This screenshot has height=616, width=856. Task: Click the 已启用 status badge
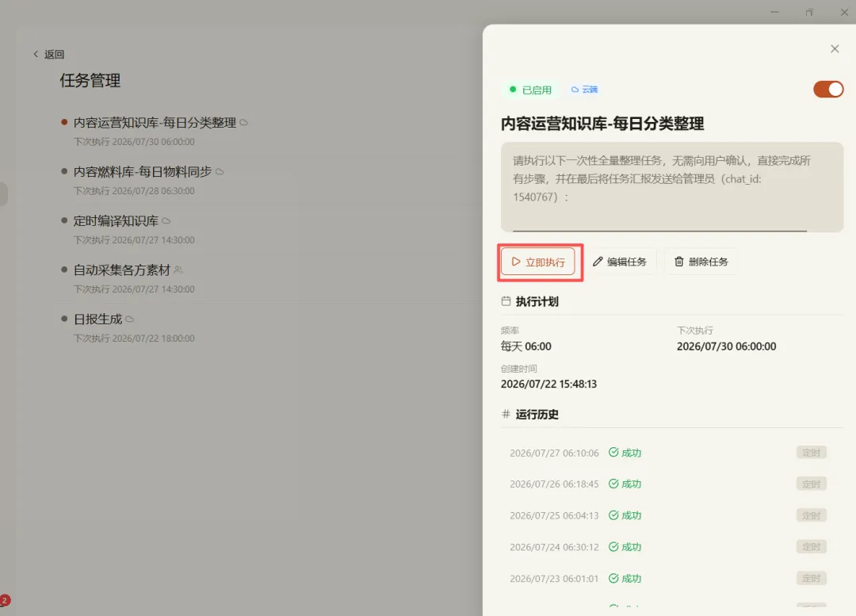(530, 90)
